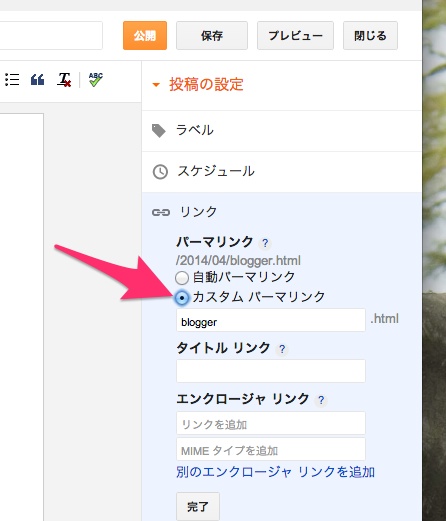Click the question mark next to エンクロージャ リンク
Image resolution: width=446 pixels, height=521 pixels.
[321, 400]
